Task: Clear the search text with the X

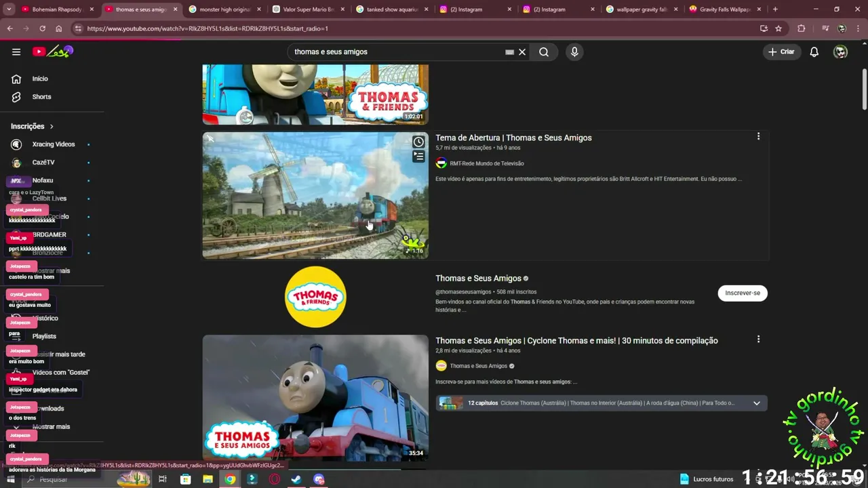Action: pyautogui.click(x=522, y=52)
